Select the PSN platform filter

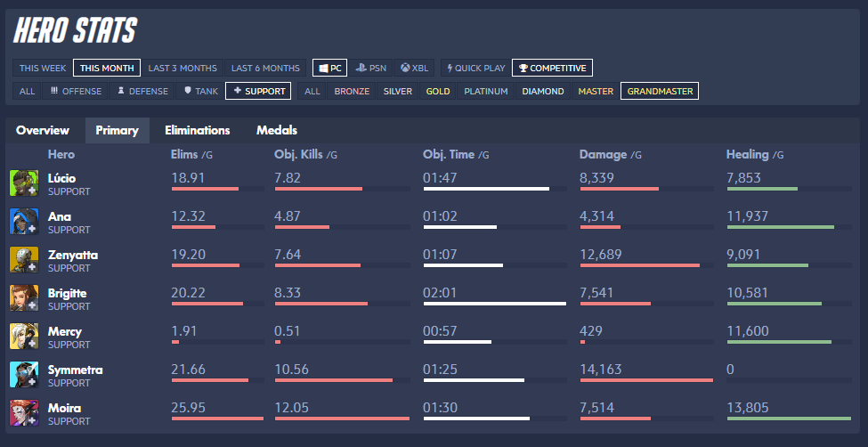[x=371, y=69]
